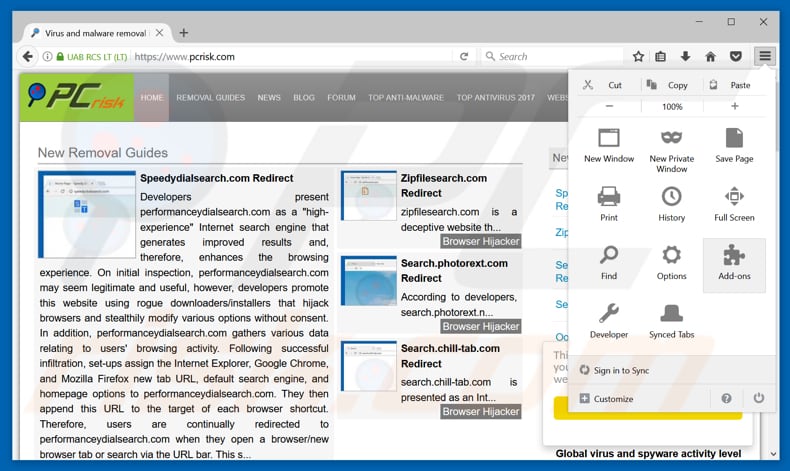Open Add-ons manager
790x471 pixels.
coord(734,265)
